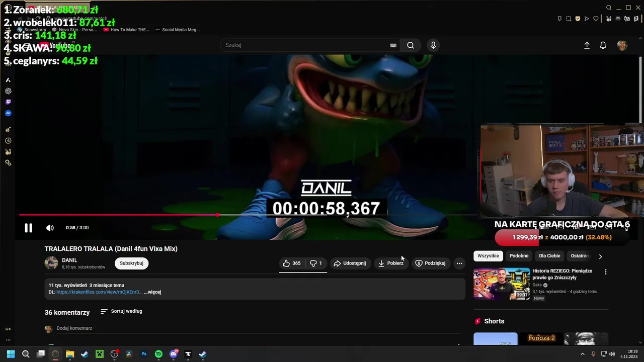The height and width of the screenshot is (362, 644).
Task: Open Photoshop from the taskbar
Action: (x=144, y=354)
